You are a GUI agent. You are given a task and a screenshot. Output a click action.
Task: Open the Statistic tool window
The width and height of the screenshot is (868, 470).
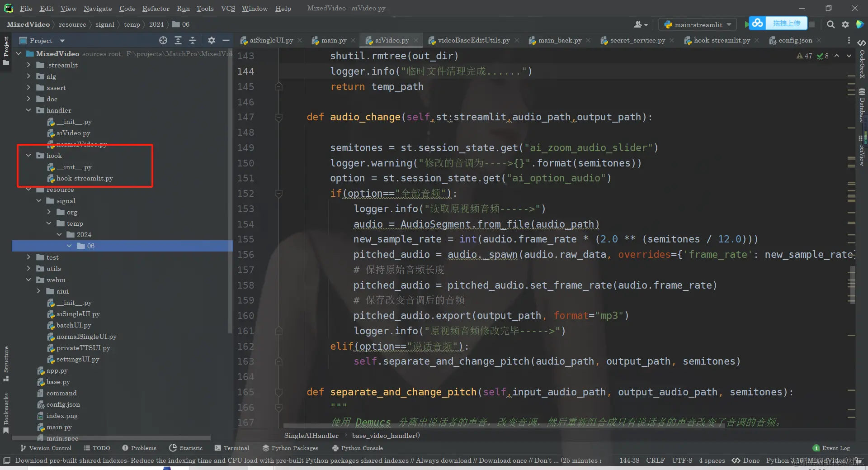pyautogui.click(x=186, y=448)
